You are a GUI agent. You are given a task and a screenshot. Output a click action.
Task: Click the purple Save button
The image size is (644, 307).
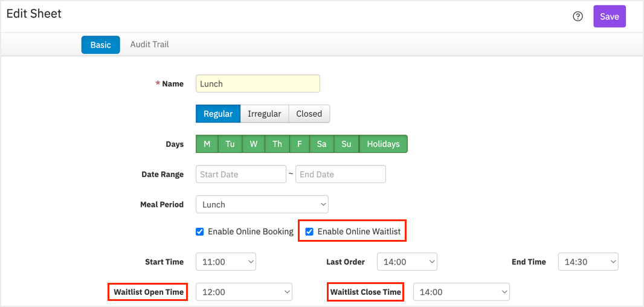coord(610,16)
